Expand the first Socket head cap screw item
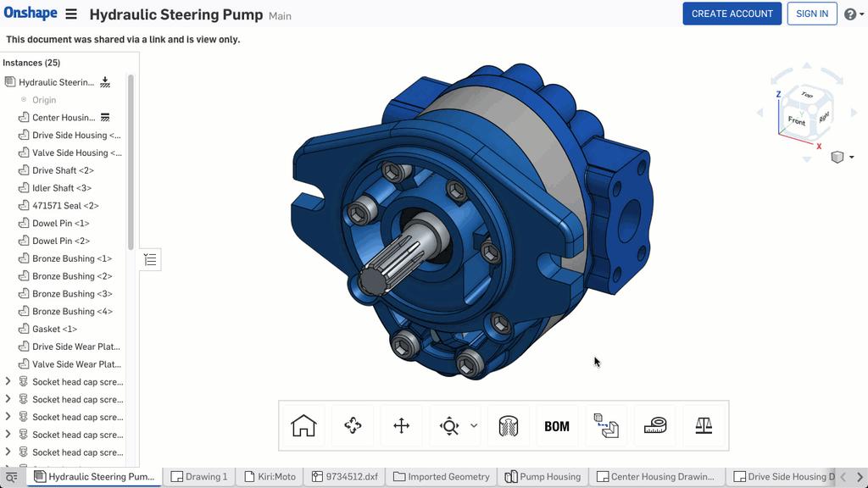This screenshot has width=868, height=488. coord(8,381)
